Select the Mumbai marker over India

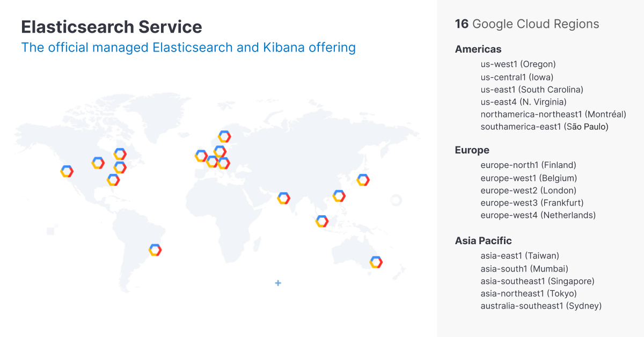click(x=283, y=198)
